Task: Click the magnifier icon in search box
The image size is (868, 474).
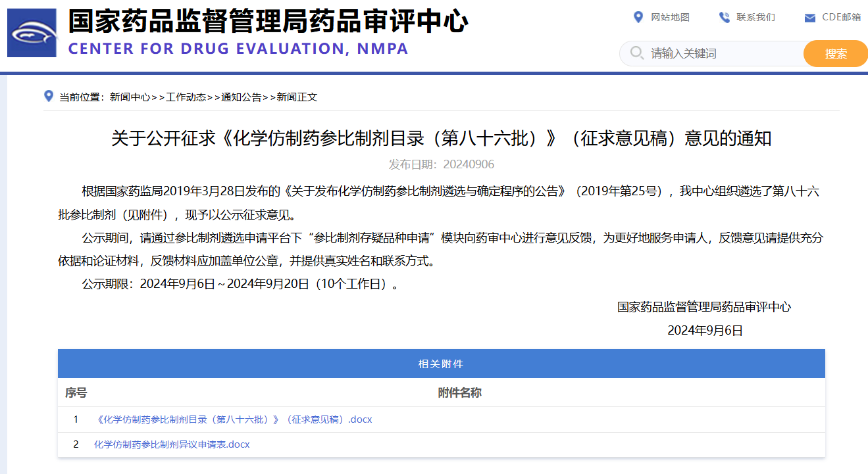Action: pos(636,53)
